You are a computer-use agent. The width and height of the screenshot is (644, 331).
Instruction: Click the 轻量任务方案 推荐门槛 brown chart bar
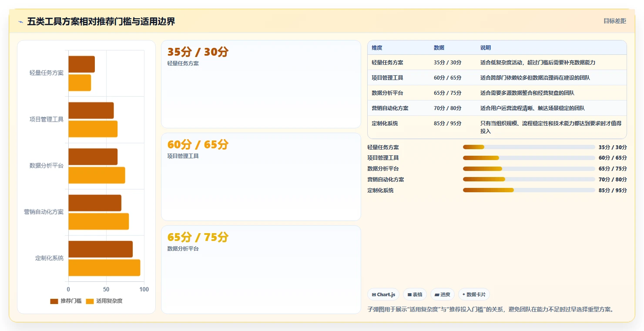(81, 64)
